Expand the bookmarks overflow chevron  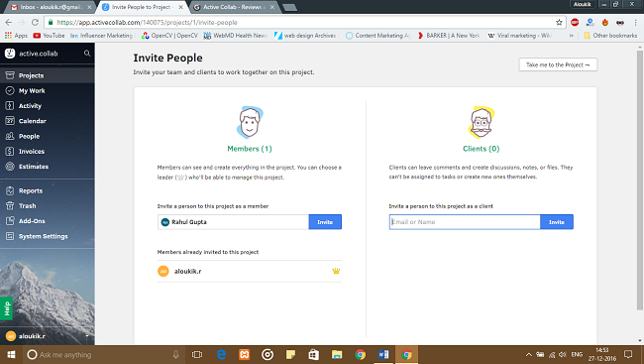point(572,36)
